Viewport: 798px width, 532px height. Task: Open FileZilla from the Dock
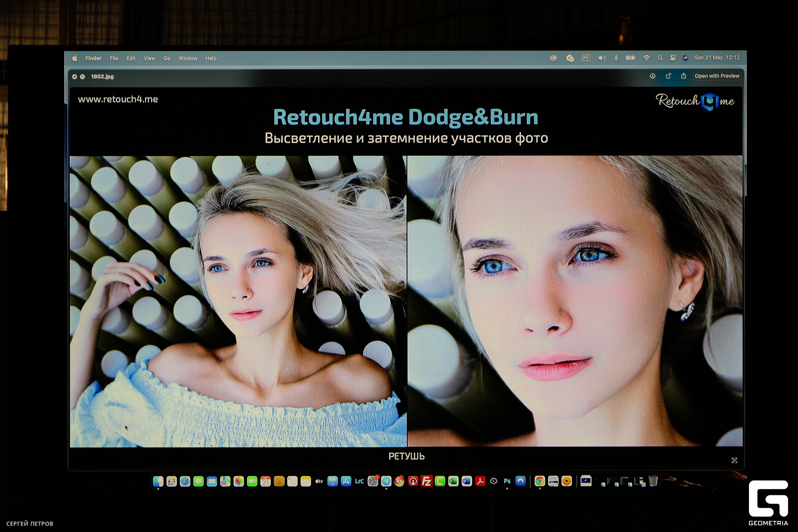tap(426, 481)
